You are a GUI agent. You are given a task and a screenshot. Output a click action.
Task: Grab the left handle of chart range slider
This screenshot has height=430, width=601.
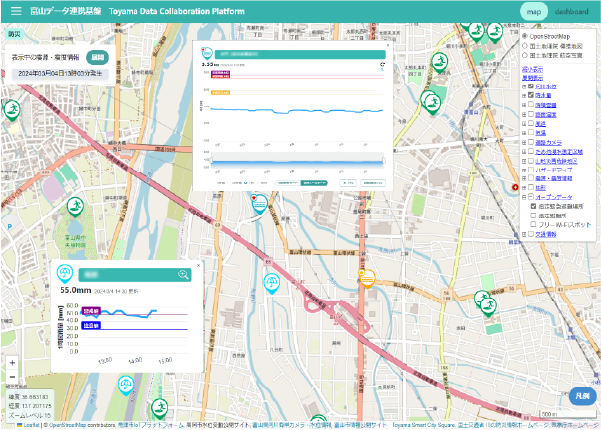[x=211, y=160]
